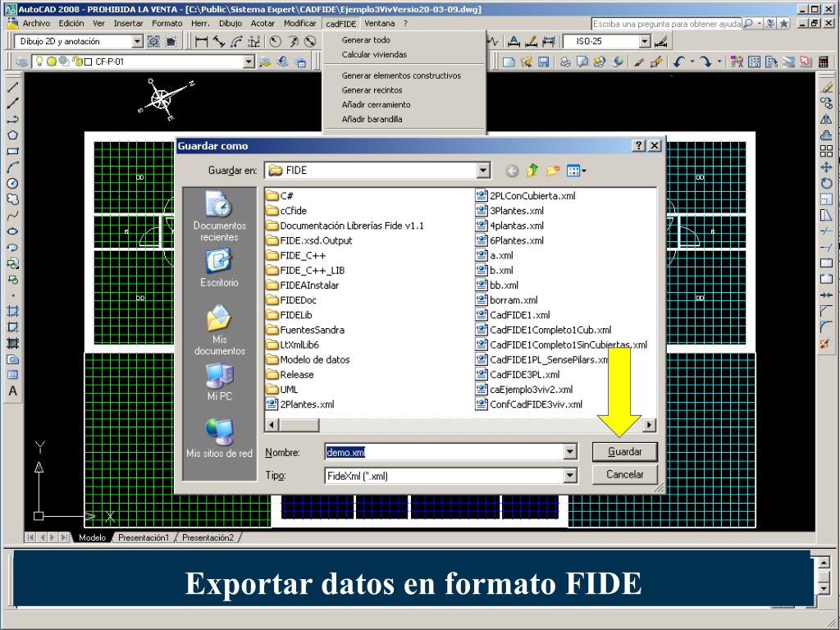The image size is (840, 630).
Task: Open the ISO-25 dimension style dropdown
Action: [645, 41]
